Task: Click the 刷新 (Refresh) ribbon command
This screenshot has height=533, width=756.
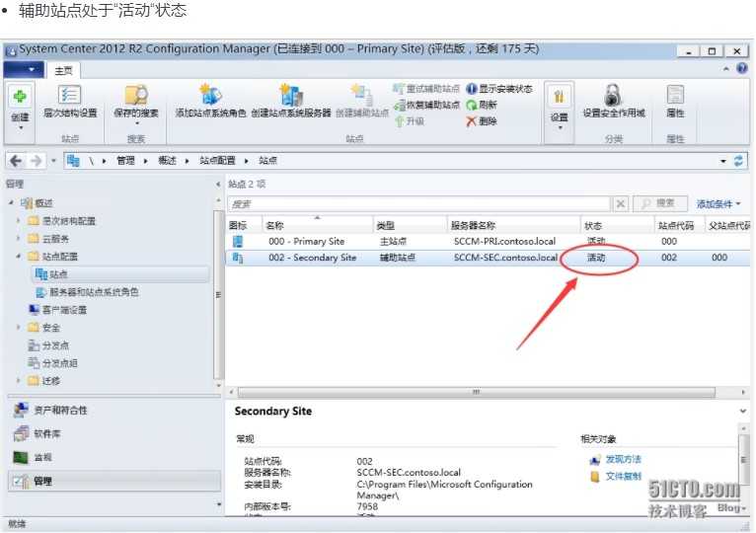Action: tap(482, 105)
